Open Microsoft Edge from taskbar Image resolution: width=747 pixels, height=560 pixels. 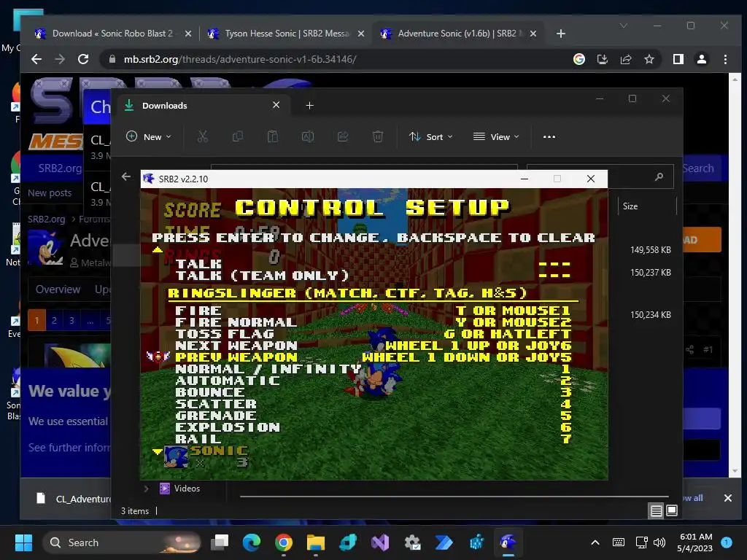click(251, 542)
